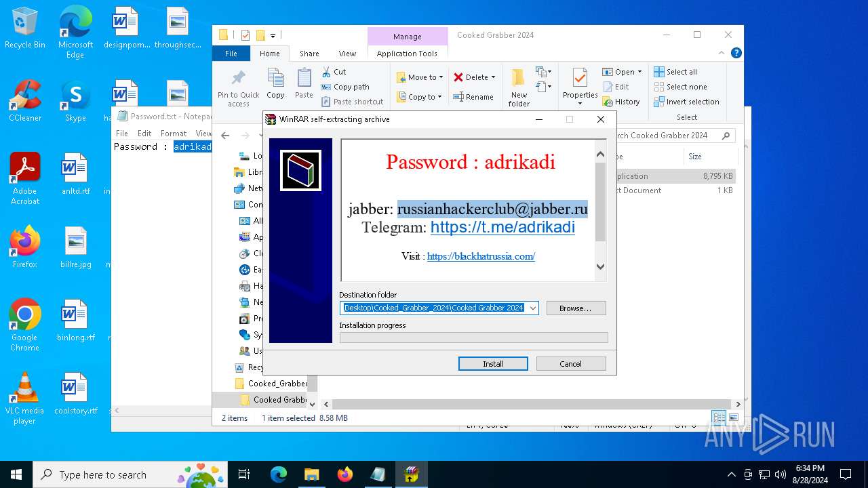The height and width of the screenshot is (488, 868).
Task: Click Copy path in ribbon
Action: pyautogui.click(x=344, y=87)
